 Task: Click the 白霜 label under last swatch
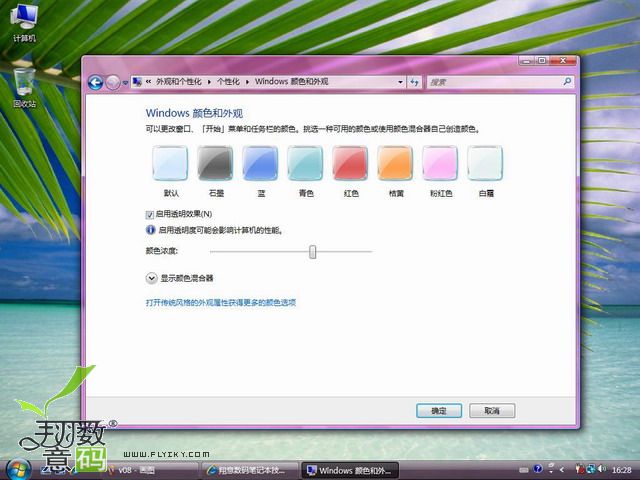(486, 193)
